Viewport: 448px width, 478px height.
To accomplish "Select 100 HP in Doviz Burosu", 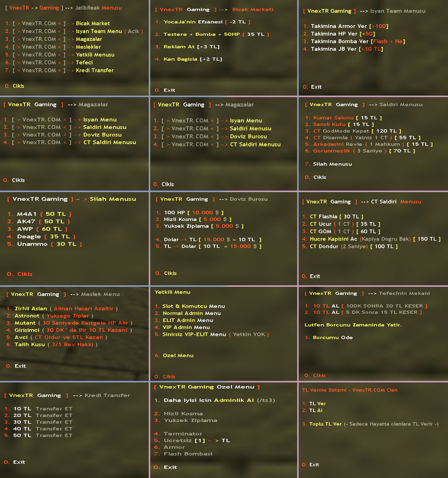I will pyautogui.click(x=190, y=212).
